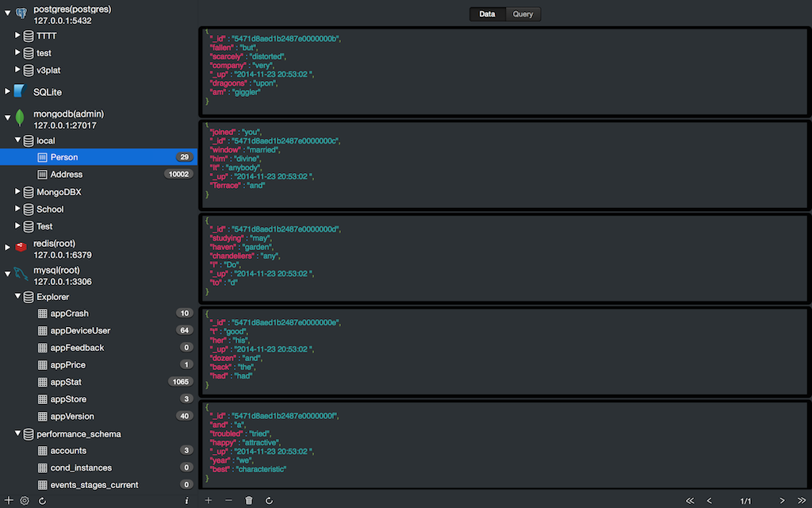
Task: Collapse the Explorer database tree
Action: (18, 297)
